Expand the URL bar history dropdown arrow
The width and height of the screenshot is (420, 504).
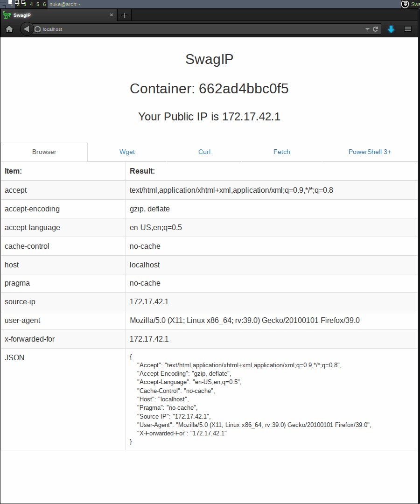coord(367,29)
